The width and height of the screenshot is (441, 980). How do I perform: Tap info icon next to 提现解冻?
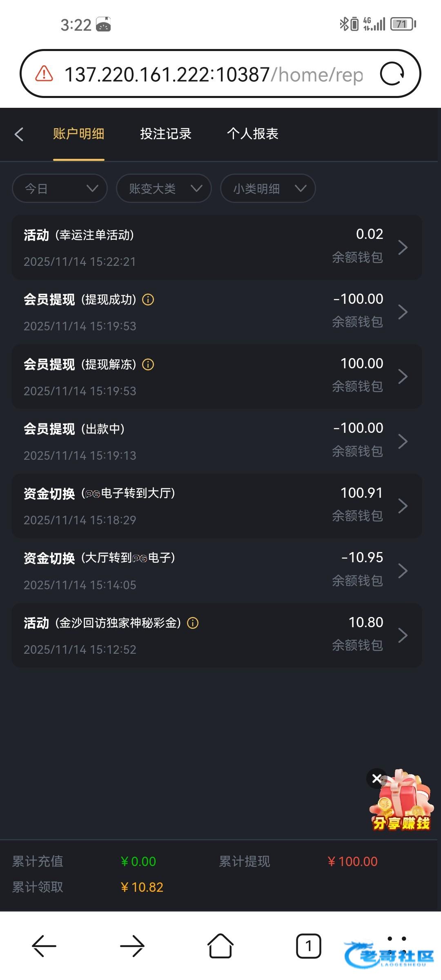[x=148, y=365]
